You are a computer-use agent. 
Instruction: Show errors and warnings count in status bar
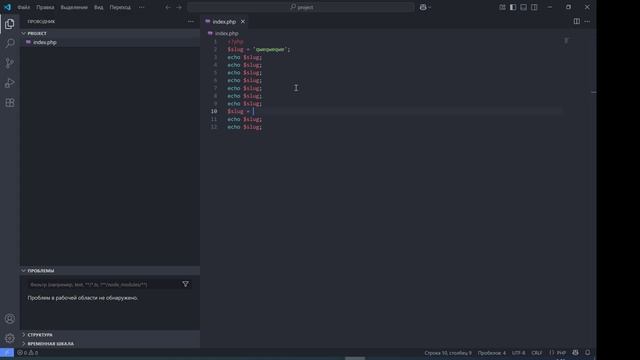point(28,353)
